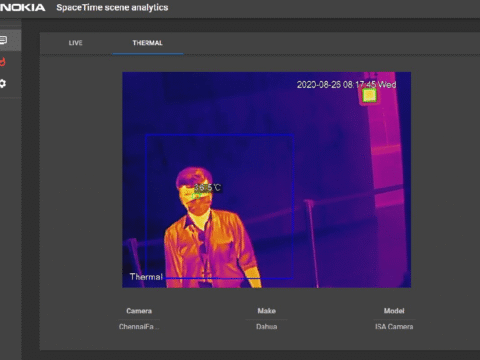Viewport: 480px width, 360px height.
Task: Select the THERMAL tab
Action: pos(147,43)
